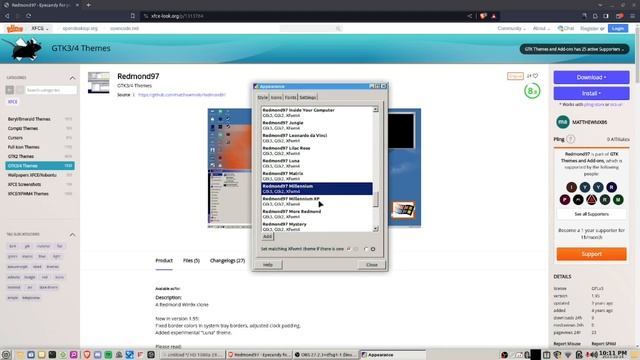This screenshot has height=360, width=640.
Task: Open the Files (5) tab
Action: coord(191,260)
